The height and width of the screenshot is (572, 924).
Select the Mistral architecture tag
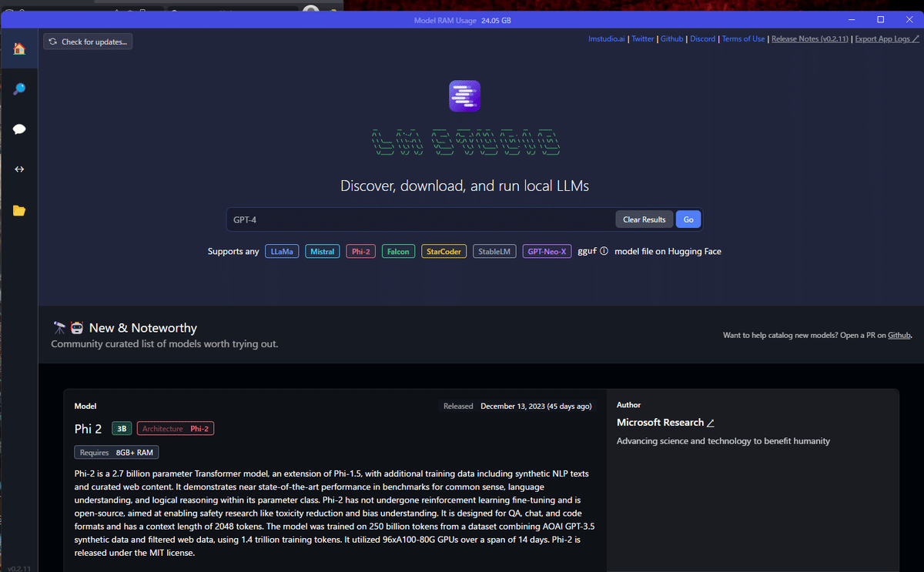(x=323, y=251)
